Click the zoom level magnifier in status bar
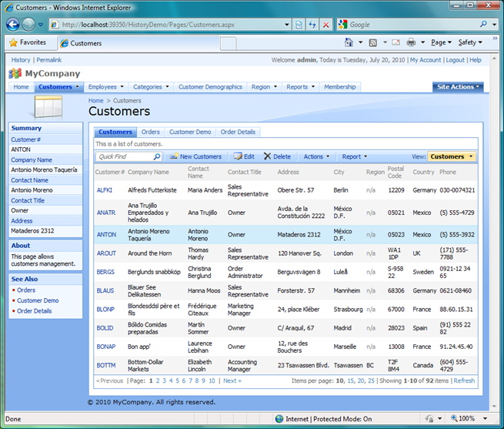This screenshot has height=429, width=504. click(x=454, y=418)
